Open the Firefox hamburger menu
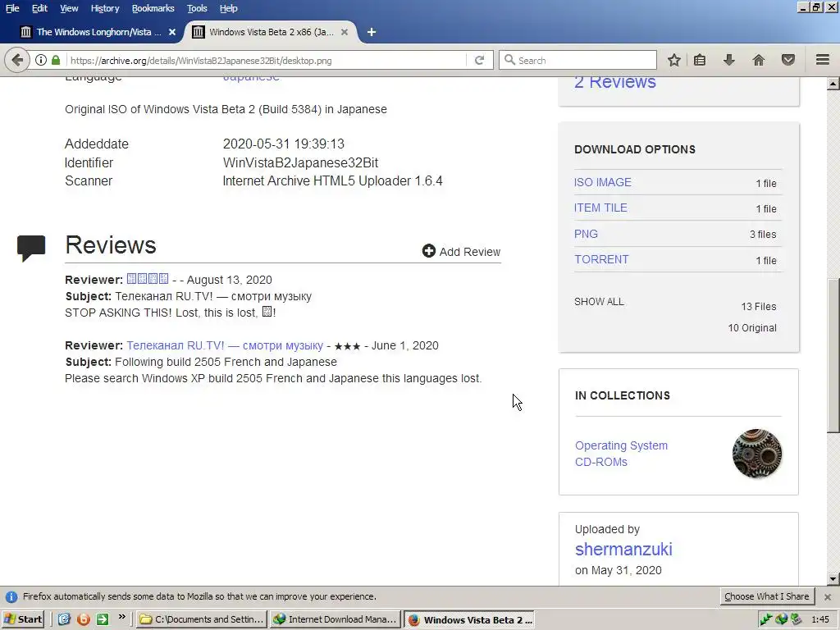This screenshot has height=630, width=840. coord(823,60)
